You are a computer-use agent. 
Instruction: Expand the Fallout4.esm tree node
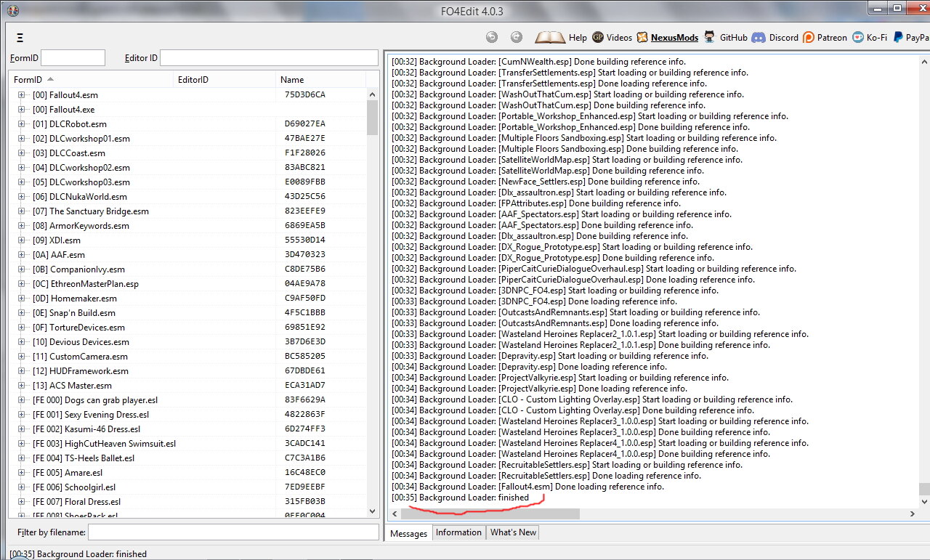point(22,95)
